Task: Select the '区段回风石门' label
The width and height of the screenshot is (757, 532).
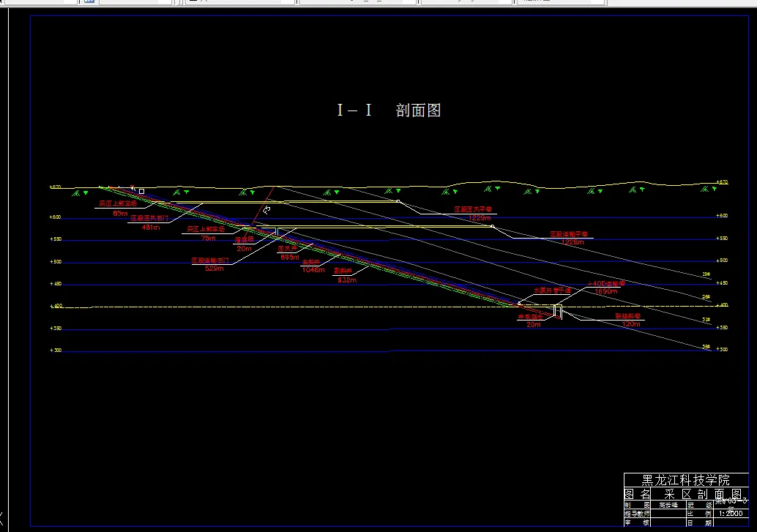Action: [149, 218]
